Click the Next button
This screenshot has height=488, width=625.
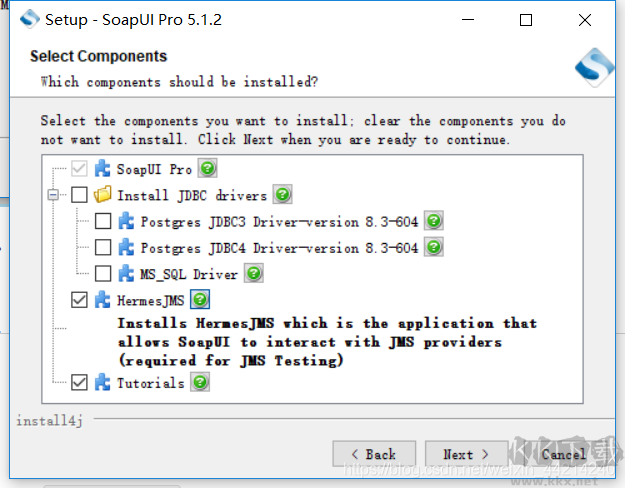(466, 454)
